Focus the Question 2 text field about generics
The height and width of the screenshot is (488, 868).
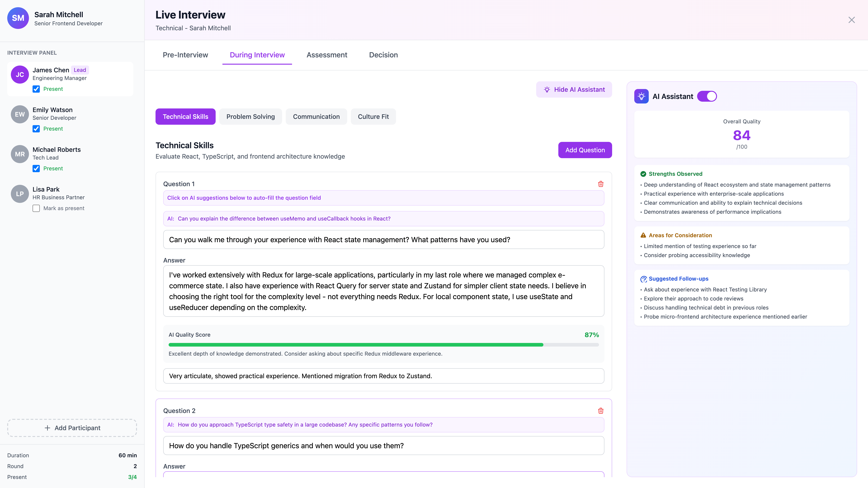384,446
